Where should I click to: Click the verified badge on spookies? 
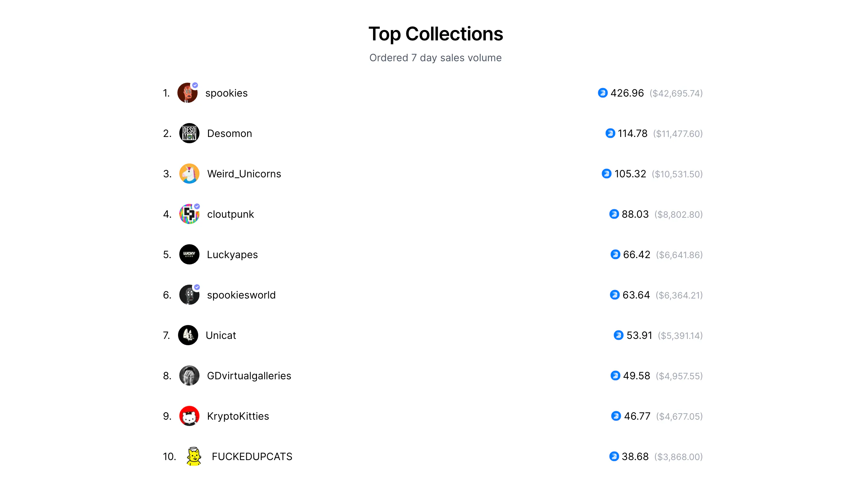pos(195,85)
